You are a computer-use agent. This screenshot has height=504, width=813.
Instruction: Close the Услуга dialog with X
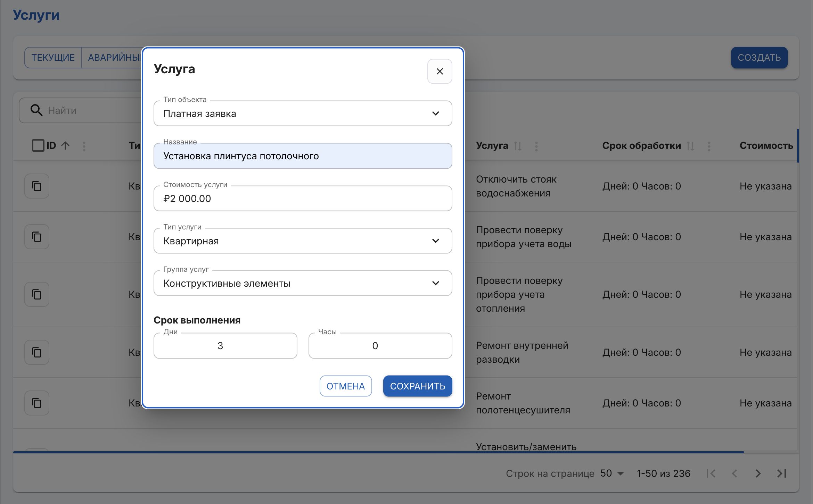click(x=440, y=71)
